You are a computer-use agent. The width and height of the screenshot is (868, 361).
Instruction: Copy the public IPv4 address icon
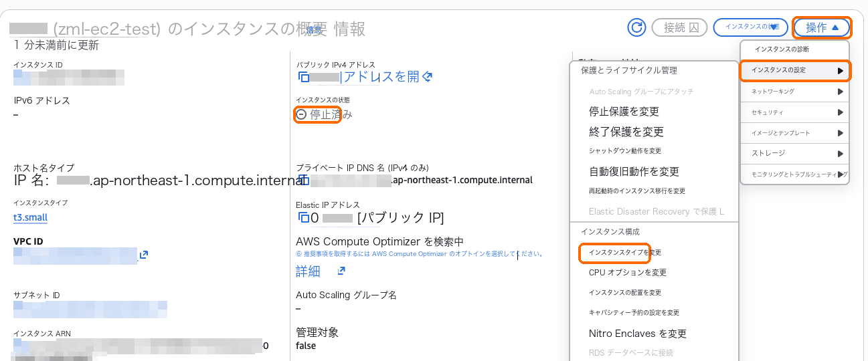pos(303,78)
